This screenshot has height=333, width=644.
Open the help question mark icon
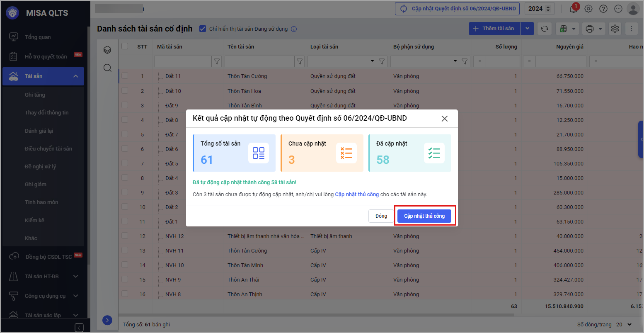point(603,9)
